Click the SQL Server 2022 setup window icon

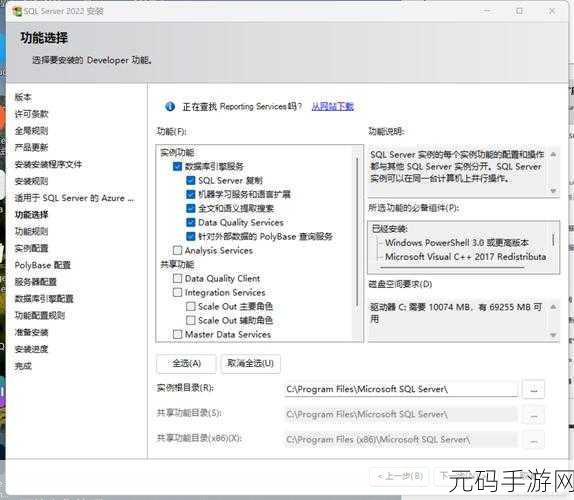click(x=17, y=11)
